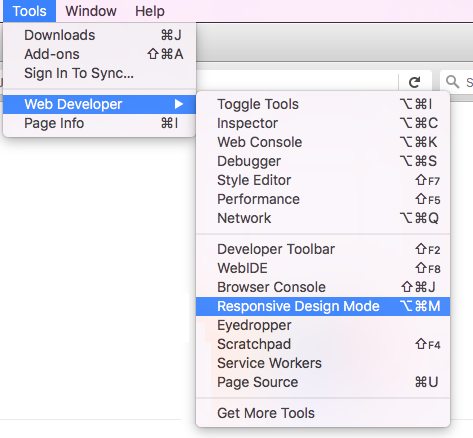Viewport: 473px width, 438px height.
Task: Expand the Web Developer submenu arrow
Action: point(179,104)
